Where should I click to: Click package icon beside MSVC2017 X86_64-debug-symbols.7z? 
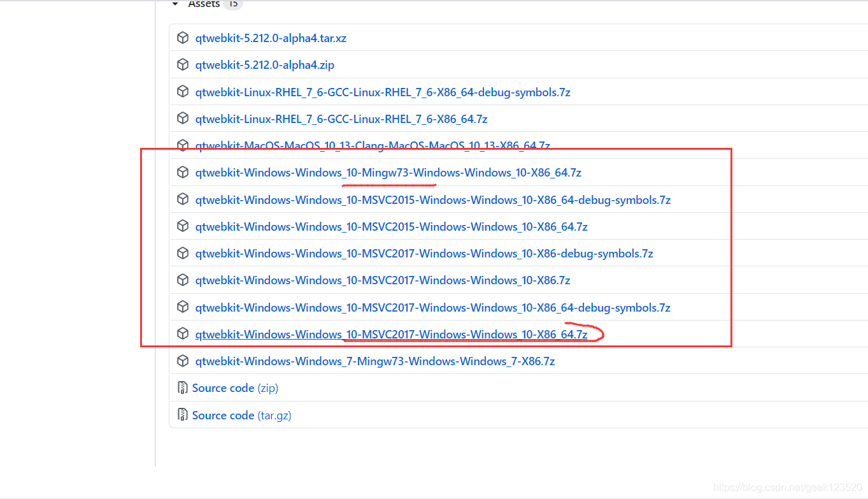tap(183, 307)
